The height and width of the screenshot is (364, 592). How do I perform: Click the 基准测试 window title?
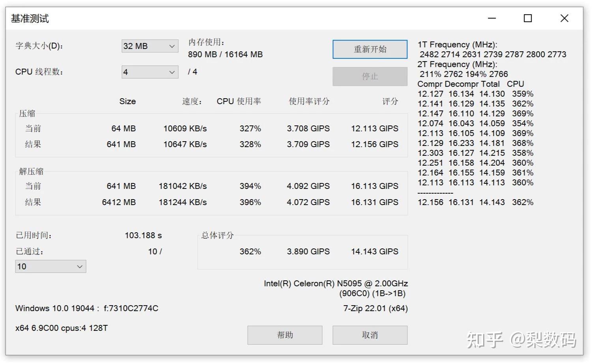(x=30, y=18)
